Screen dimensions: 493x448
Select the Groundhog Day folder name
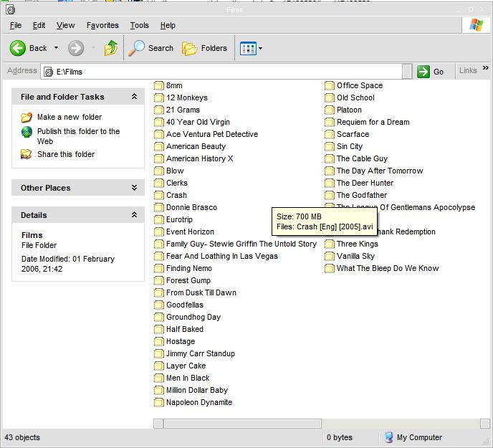pyautogui.click(x=193, y=317)
